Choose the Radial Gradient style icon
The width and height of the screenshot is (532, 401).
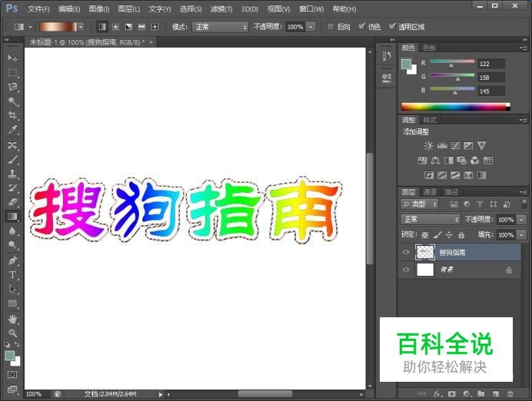click(x=115, y=26)
